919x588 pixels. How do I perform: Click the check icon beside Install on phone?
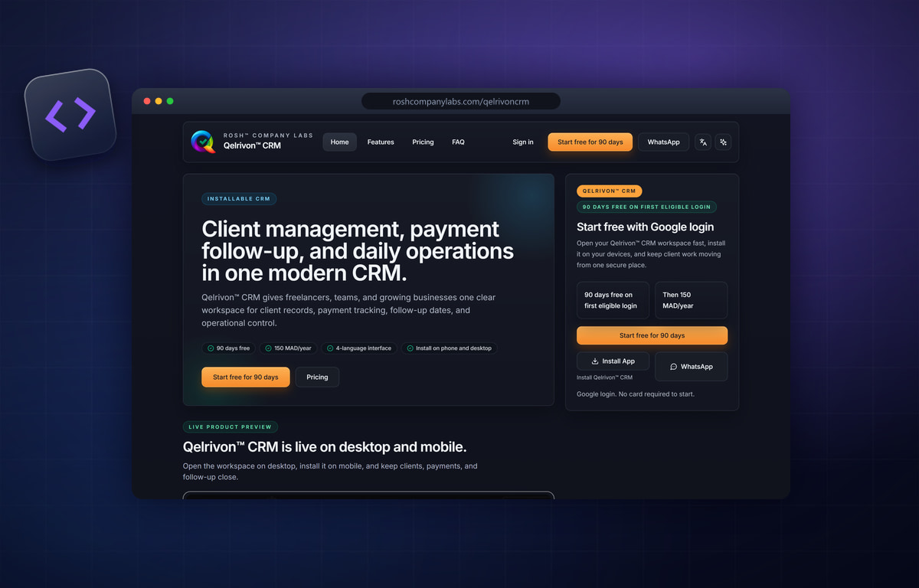(x=410, y=348)
